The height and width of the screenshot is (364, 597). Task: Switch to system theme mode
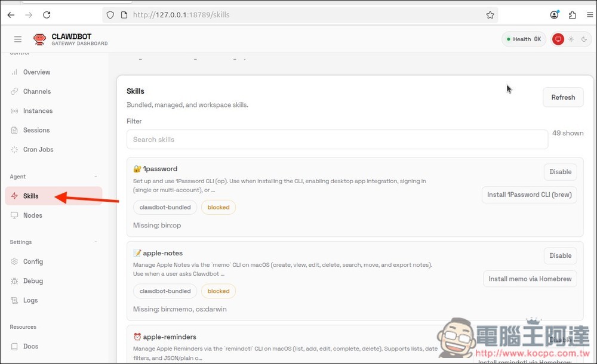pyautogui.click(x=558, y=39)
